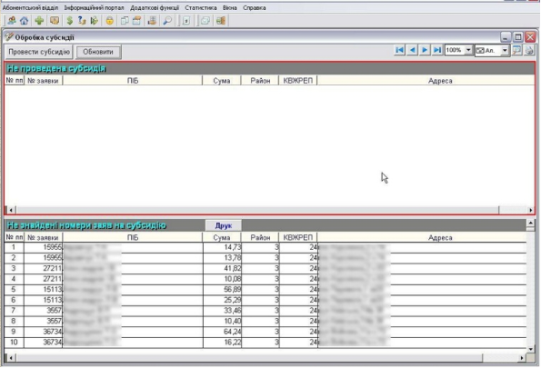The height and width of the screenshot is (368, 541).
Task: Click the Провести субсидію button
Action: point(39,52)
